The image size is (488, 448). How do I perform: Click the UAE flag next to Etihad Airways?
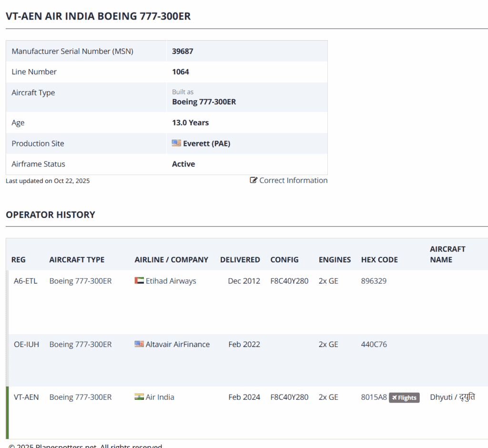tap(139, 281)
